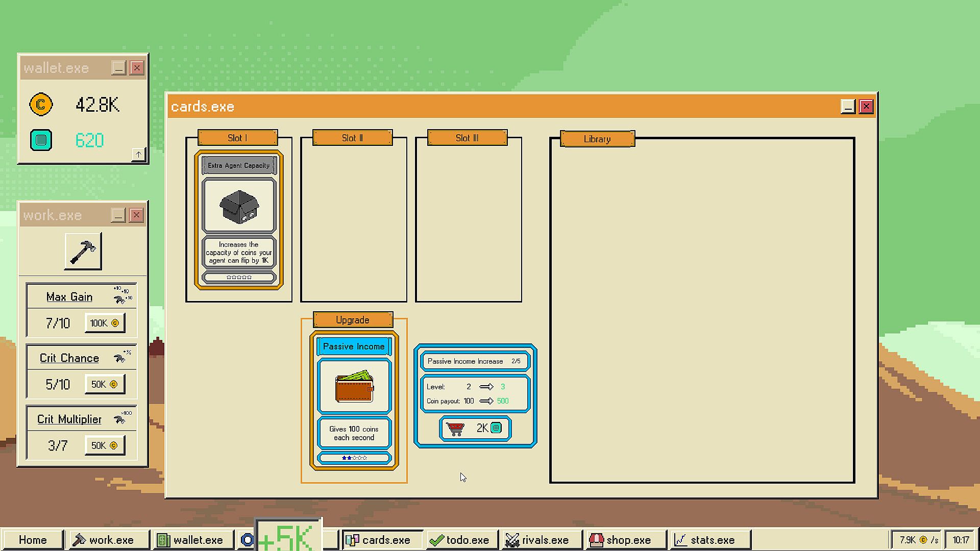Click the 42.8K coin balance

coord(97,105)
